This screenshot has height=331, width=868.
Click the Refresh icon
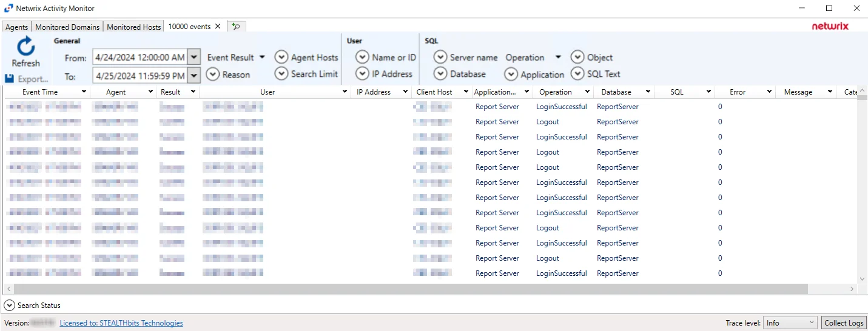[x=25, y=47]
